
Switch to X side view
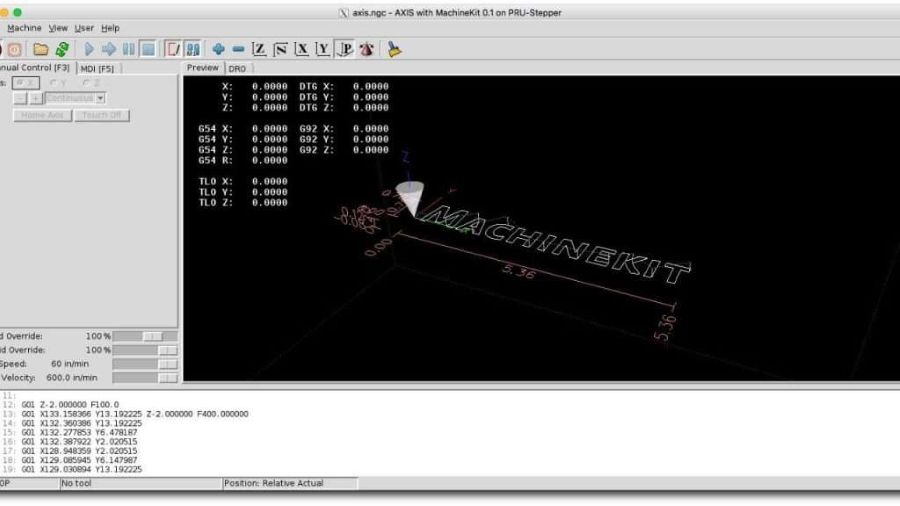pyautogui.click(x=301, y=50)
